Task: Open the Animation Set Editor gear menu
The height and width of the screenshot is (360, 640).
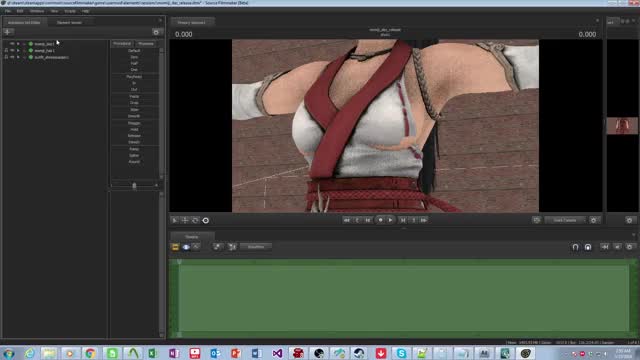Action: 156,32
